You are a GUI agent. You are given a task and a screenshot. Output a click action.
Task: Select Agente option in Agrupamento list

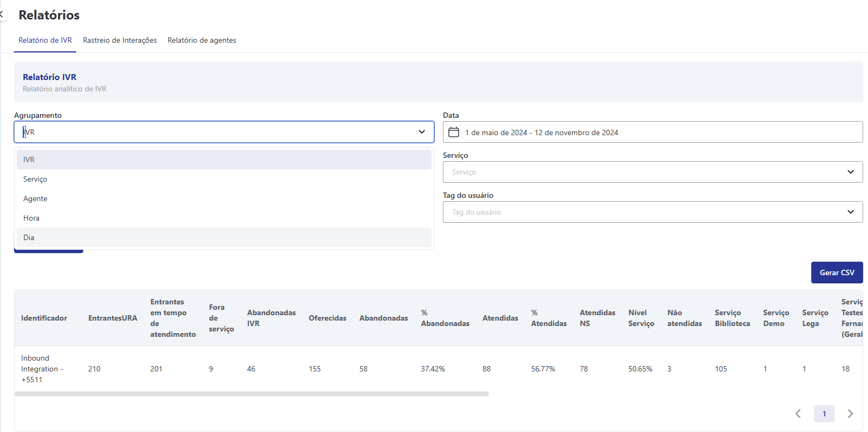pos(224,198)
